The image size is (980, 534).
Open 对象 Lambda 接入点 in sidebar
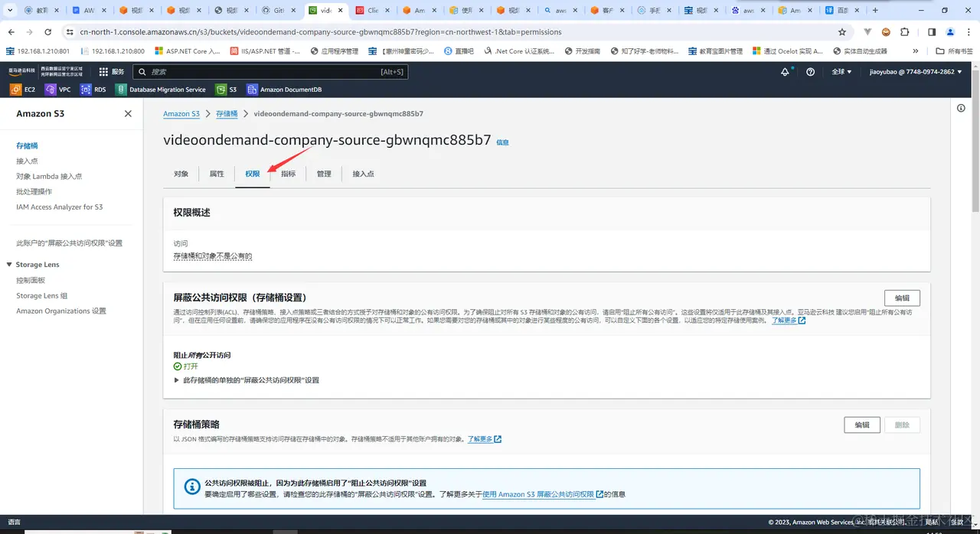click(49, 176)
